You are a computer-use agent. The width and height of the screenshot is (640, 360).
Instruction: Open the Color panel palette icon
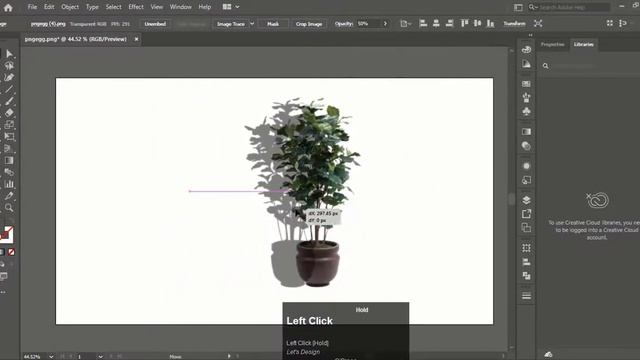pos(526,50)
